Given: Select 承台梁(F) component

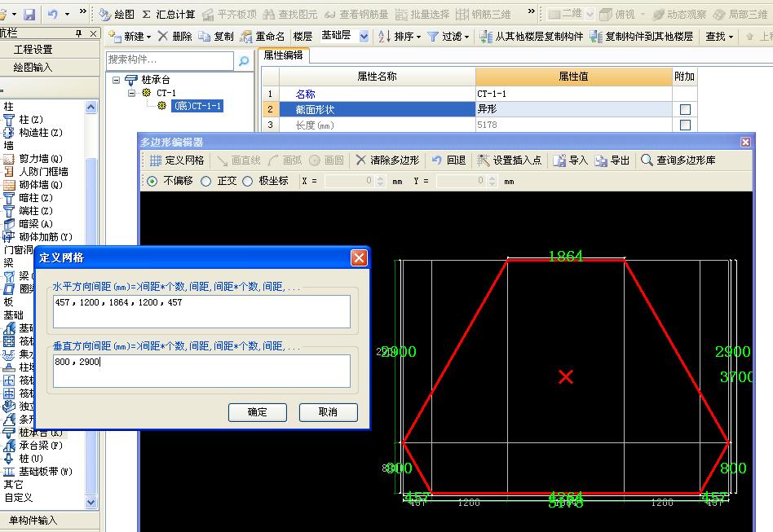Looking at the screenshot, I should tap(33, 446).
